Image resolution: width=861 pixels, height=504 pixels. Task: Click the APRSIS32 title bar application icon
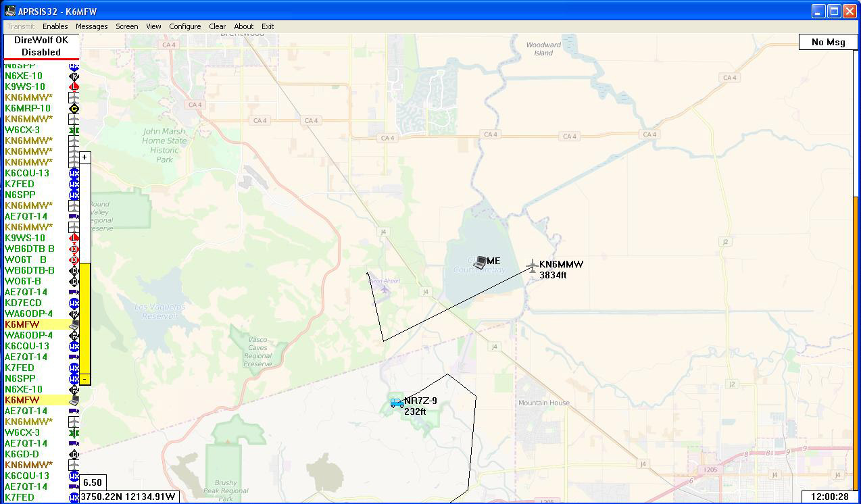(x=10, y=11)
